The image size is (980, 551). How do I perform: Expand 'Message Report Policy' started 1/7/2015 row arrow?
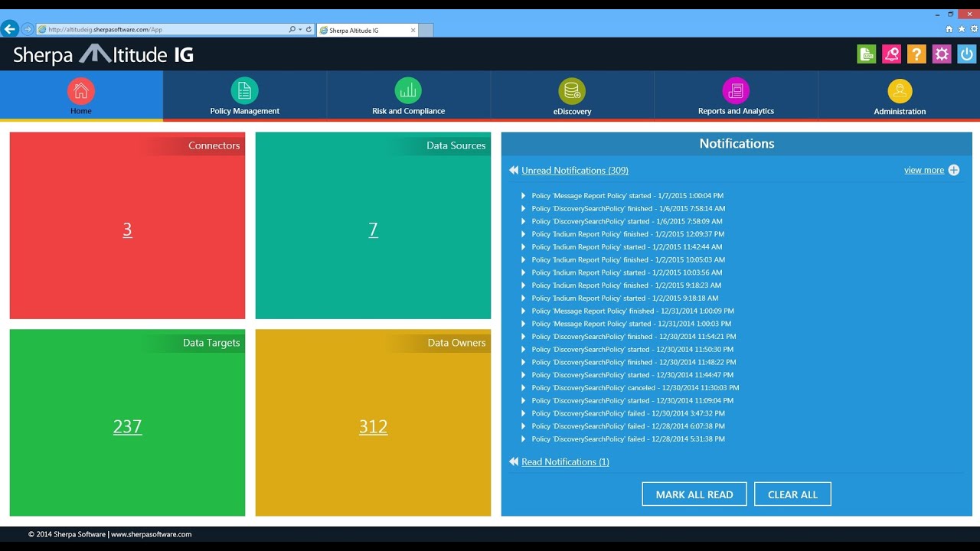[524, 196]
